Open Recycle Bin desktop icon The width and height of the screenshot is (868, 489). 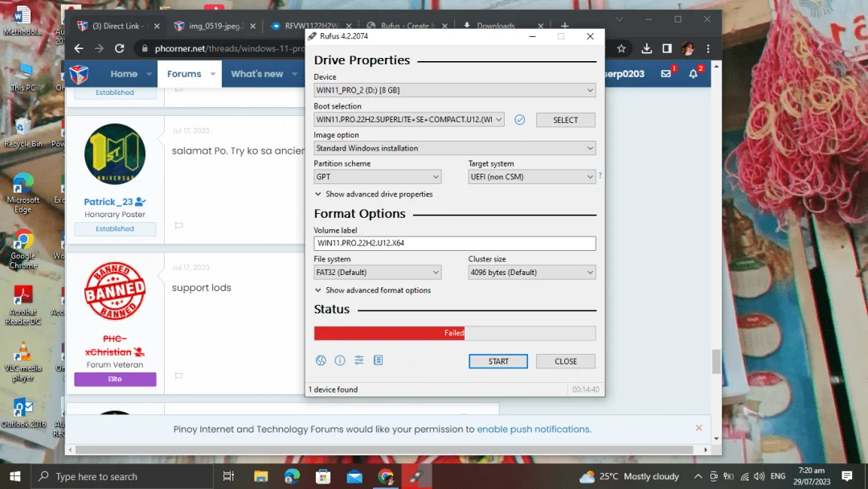tap(23, 133)
